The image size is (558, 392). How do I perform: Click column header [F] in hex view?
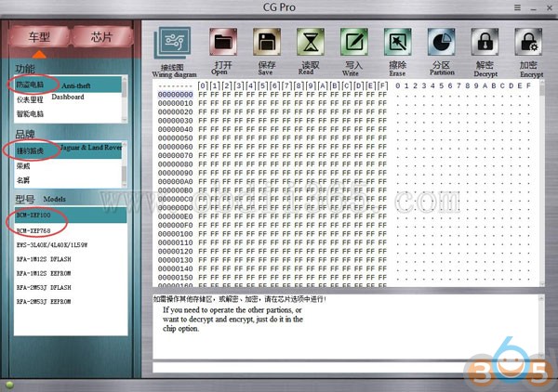coord(382,85)
